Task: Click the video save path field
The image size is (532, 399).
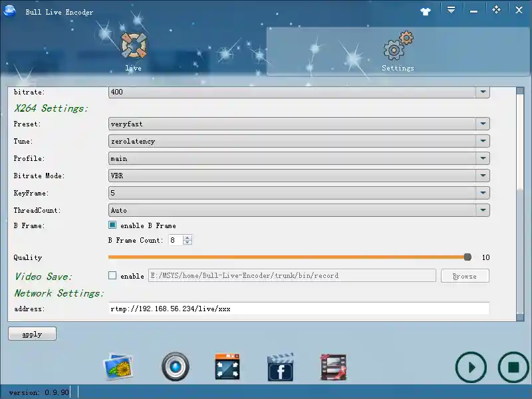Action: tap(292, 275)
